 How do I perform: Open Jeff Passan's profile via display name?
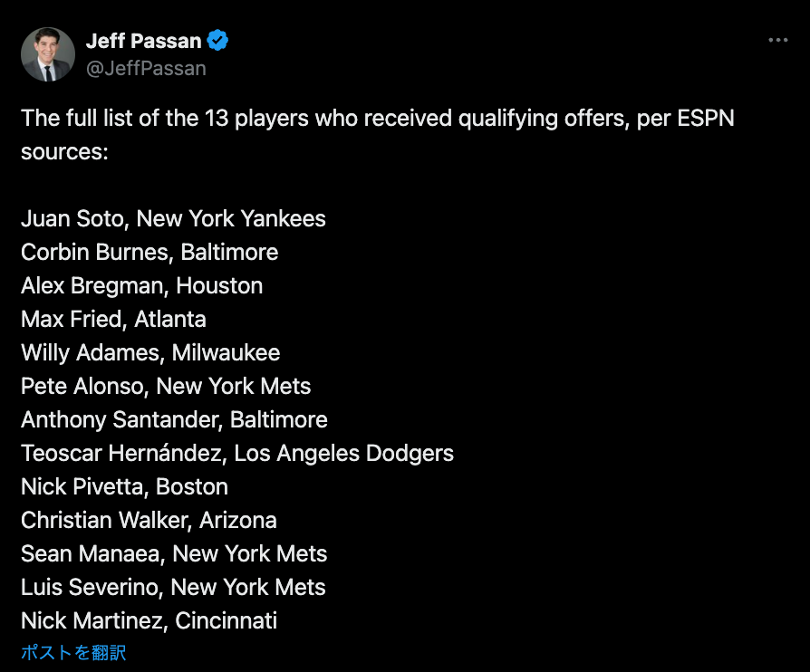pos(142,40)
